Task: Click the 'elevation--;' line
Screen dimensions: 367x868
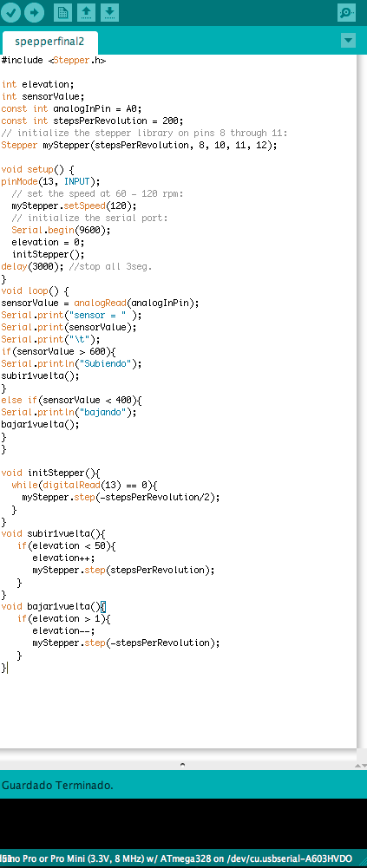Action: click(63, 631)
